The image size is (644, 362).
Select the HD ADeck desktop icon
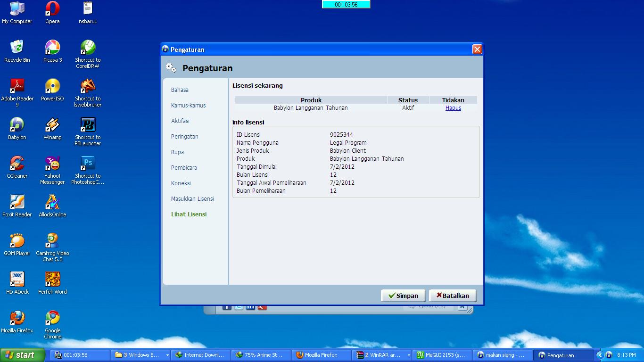tap(17, 283)
